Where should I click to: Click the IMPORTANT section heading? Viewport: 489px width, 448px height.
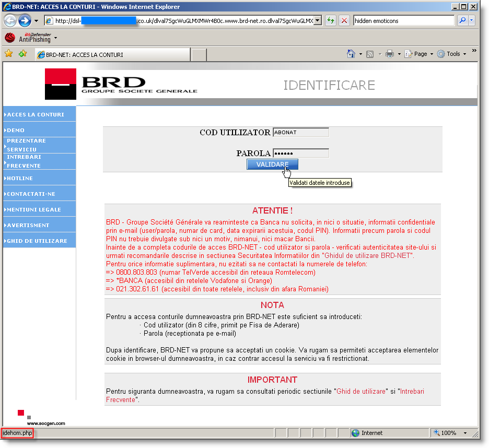tap(272, 380)
